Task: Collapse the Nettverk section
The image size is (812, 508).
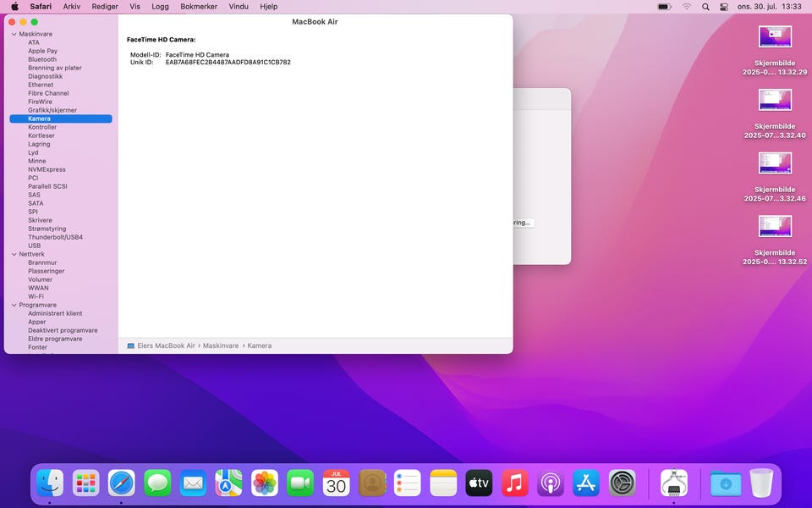Action: [x=14, y=254]
